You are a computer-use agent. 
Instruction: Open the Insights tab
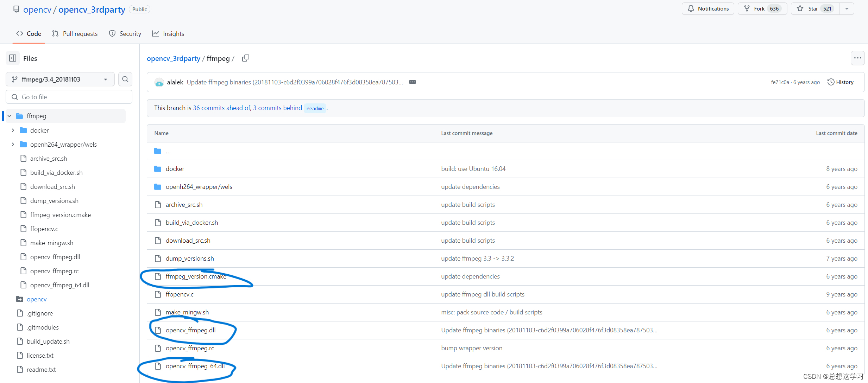tap(168, 33)
